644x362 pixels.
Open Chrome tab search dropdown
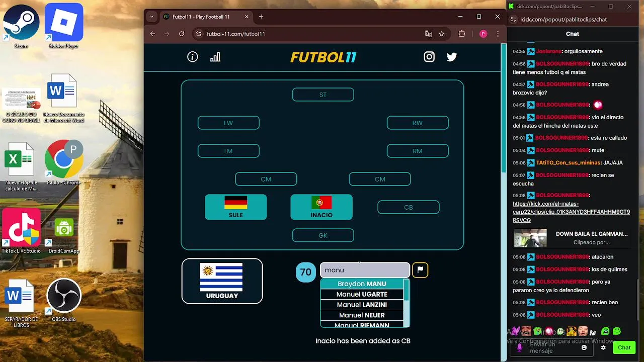tap(151, 17)
